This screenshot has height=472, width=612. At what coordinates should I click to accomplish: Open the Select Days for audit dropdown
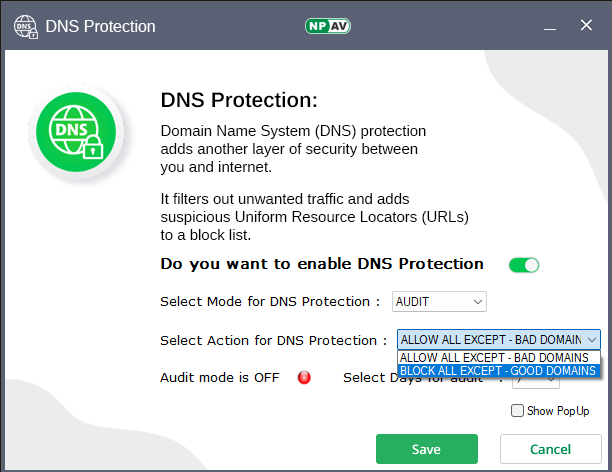tap(529, 379)
